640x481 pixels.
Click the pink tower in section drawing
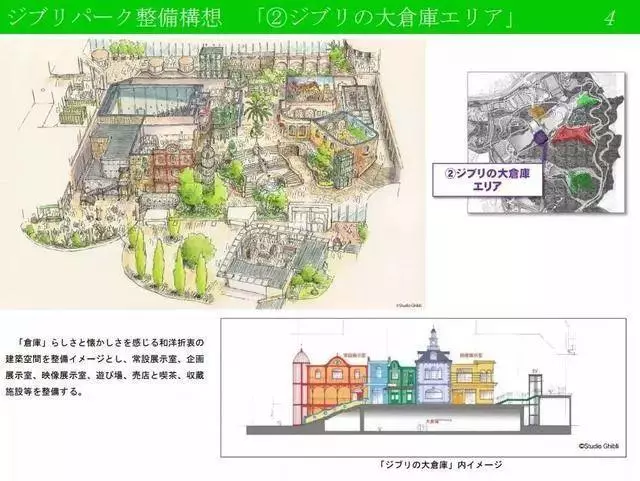point(300,386)
